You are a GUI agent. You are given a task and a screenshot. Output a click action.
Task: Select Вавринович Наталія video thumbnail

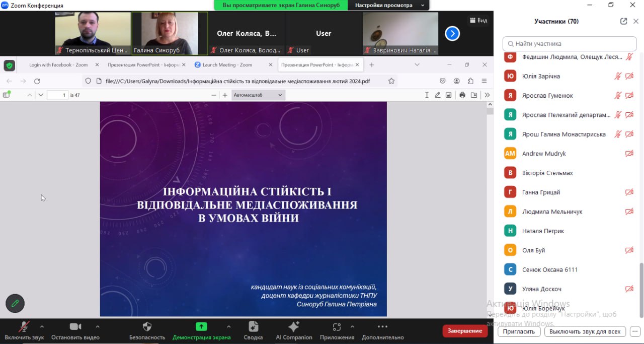400,33
